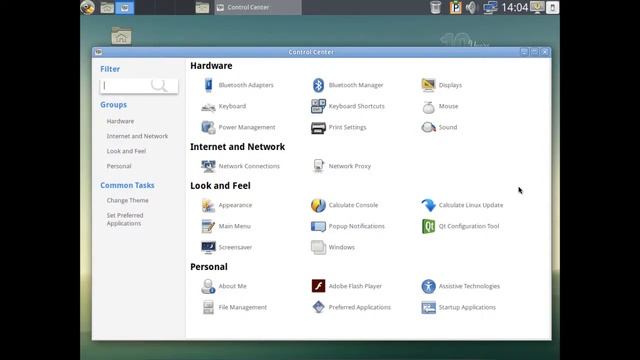The image size is (640, 360).
Task: Click the Control Center taskbar button
Action: [x=258, y=7]
